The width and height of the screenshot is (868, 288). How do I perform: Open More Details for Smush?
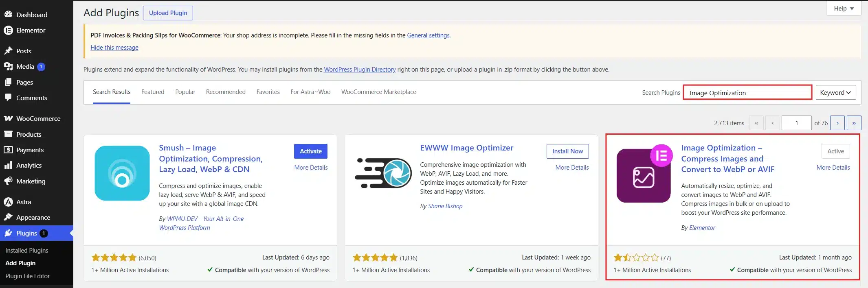(x=311, y=168)
